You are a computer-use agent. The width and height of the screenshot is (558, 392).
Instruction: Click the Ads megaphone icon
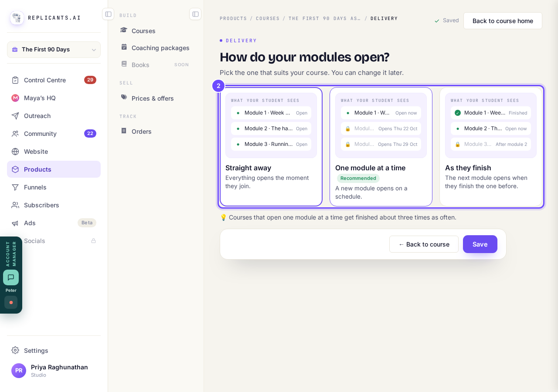(x=15, y=223)
